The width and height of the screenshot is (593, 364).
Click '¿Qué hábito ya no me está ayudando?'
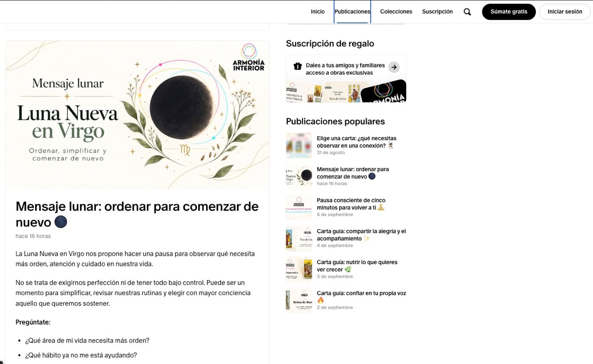tap(81, 355)
